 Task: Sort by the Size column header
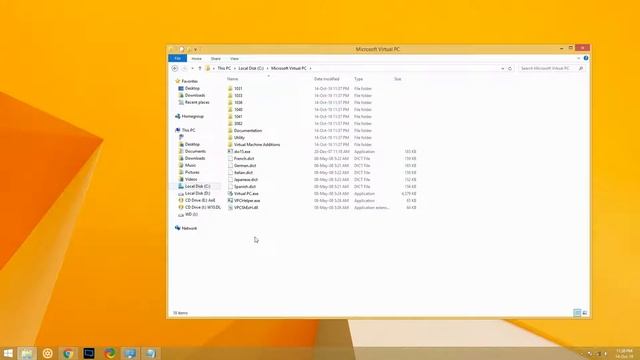click(398, 79)
